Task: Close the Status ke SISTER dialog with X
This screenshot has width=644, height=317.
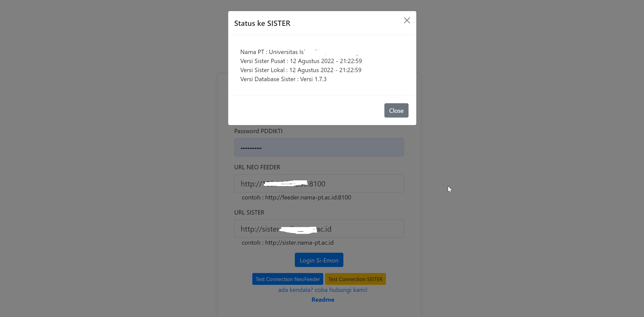Action: coord(407,20)
